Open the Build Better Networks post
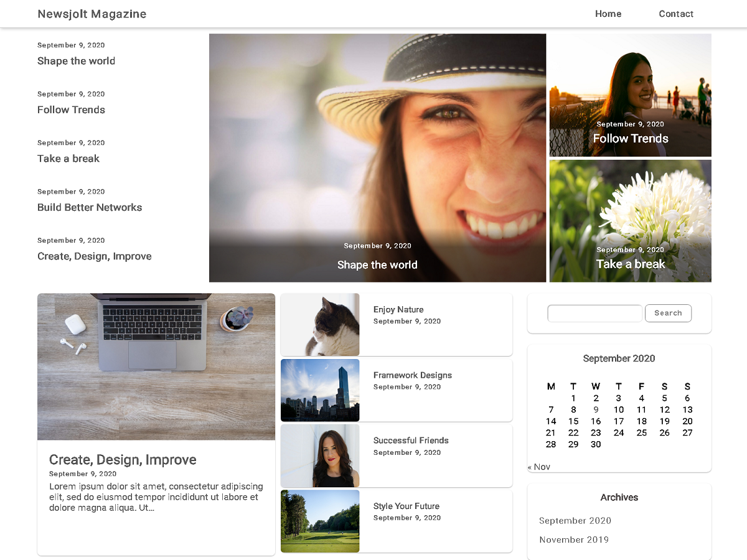This screenshot has width=747, height=560. (90, 207)
